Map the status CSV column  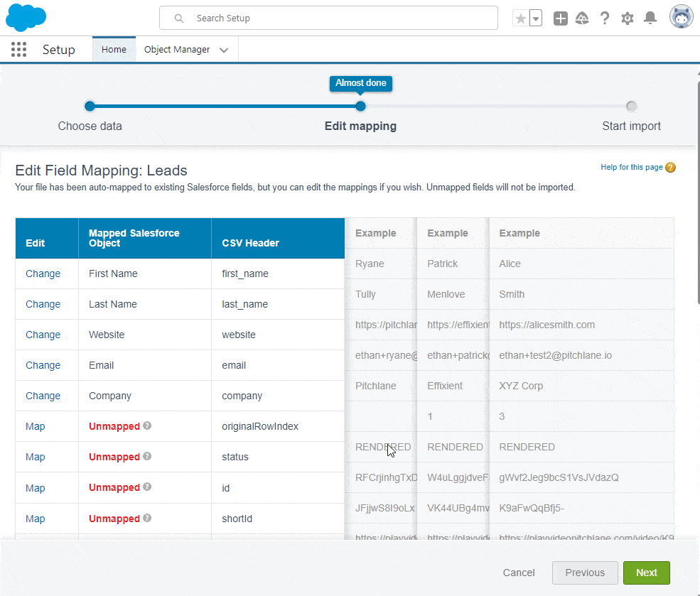pos(36,457)
